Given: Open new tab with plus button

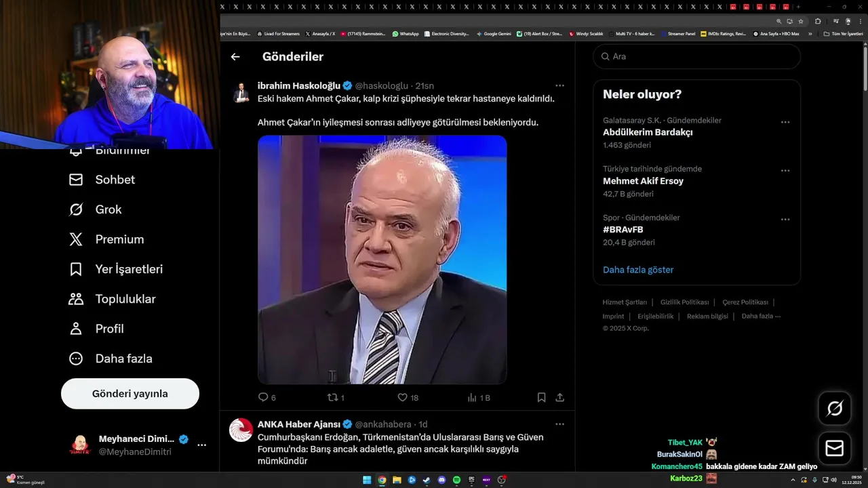Looking at the screenshot, I should point(798,7).
